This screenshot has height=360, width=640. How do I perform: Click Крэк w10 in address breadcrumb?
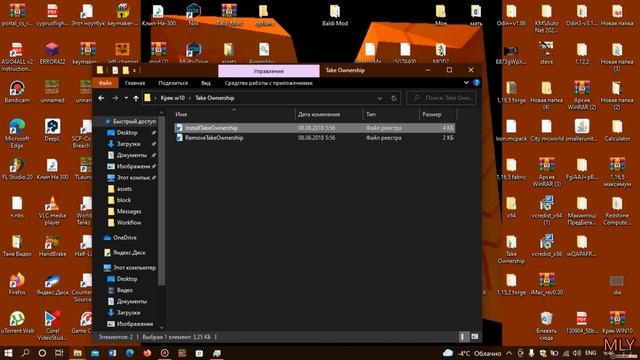(x=173, y=98)
